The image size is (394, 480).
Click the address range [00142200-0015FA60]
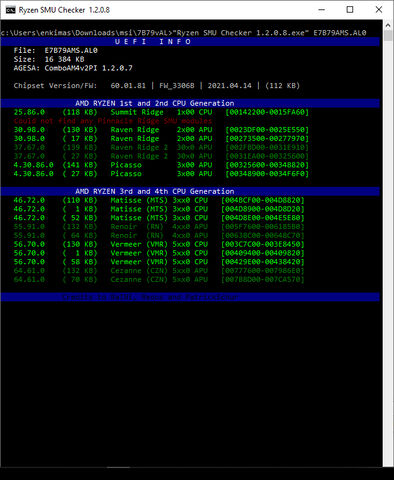267,112
